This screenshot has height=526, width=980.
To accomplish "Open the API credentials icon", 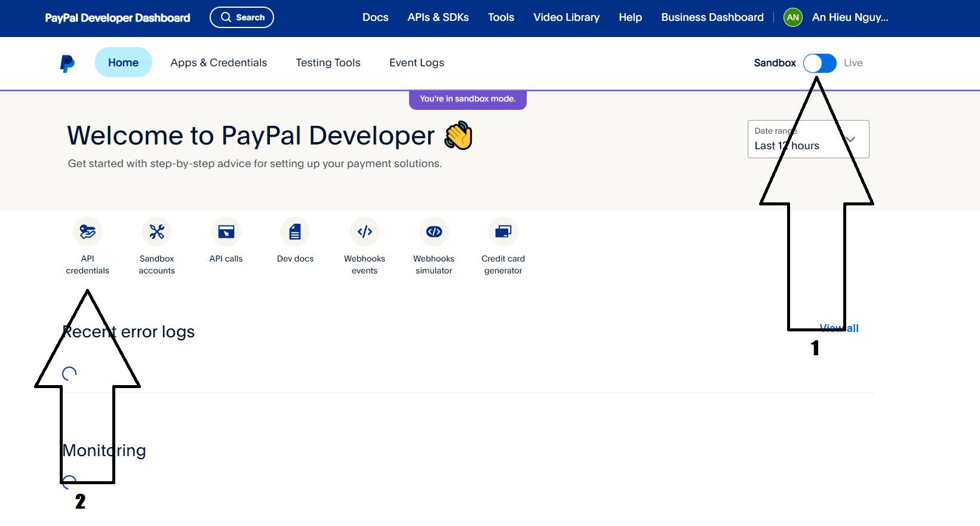I will 88,232.
